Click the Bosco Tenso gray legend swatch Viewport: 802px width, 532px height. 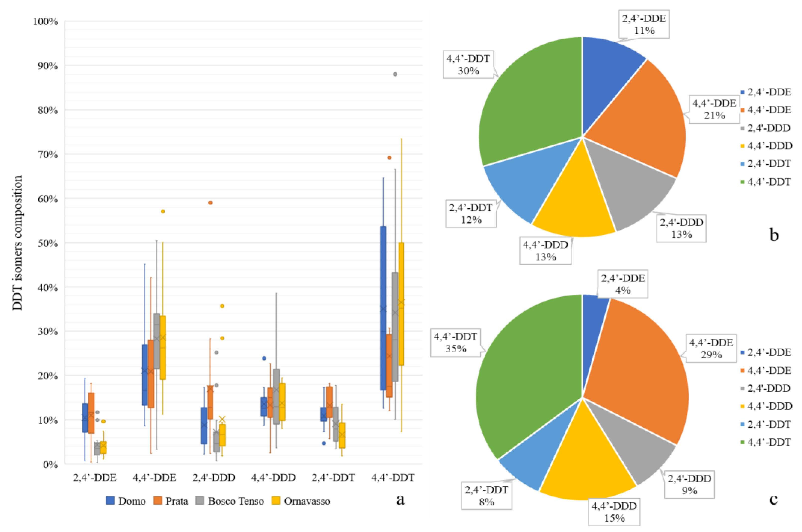200,500
